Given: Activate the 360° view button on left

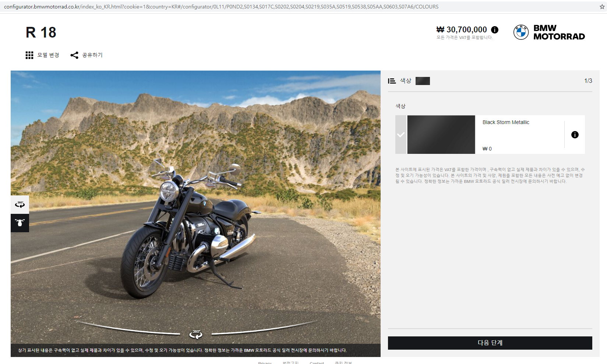Looking at the screenshot, I should tap(20, 204).
